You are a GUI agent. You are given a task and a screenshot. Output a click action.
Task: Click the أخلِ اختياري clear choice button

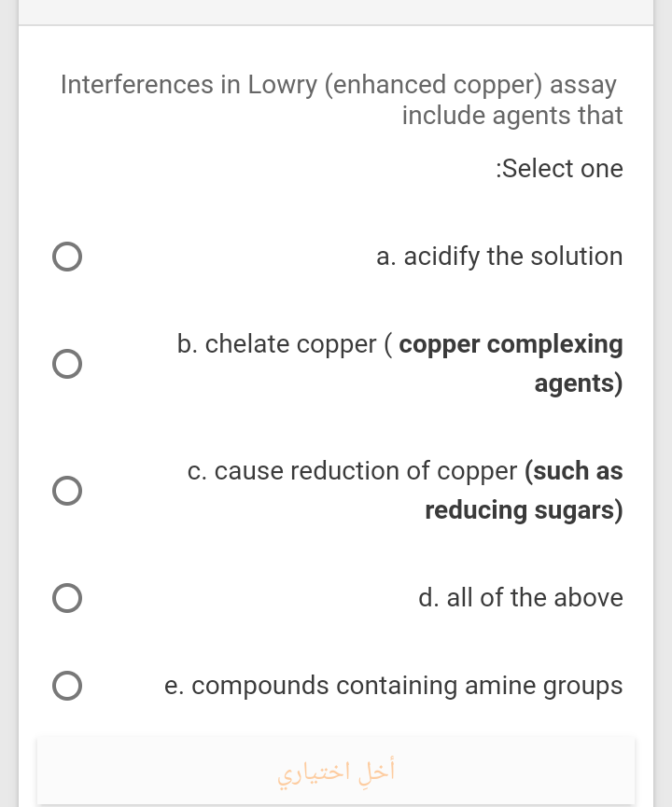(336, 770)
